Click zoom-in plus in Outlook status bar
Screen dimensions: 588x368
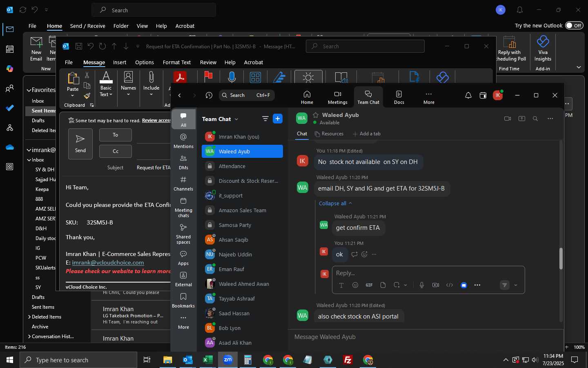(566, 347)
